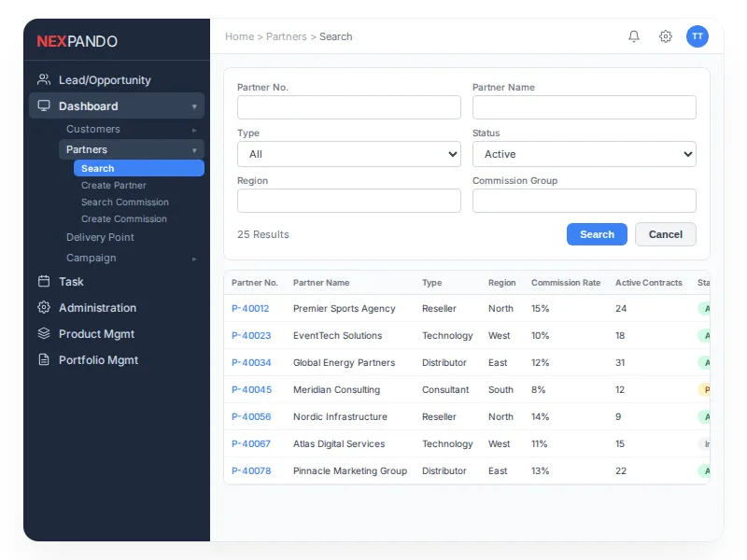Click the NEXPANDO logo

click(x=78, y=41)
